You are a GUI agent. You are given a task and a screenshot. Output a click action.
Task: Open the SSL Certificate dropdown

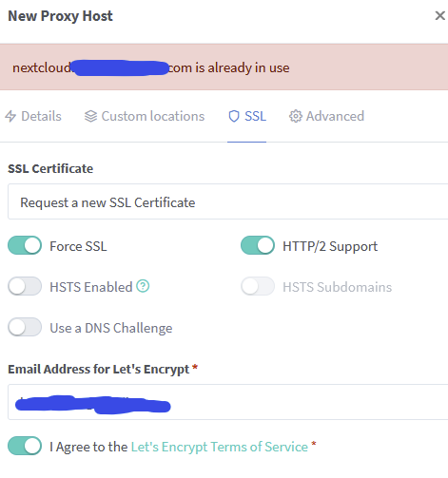click(228, 201)
